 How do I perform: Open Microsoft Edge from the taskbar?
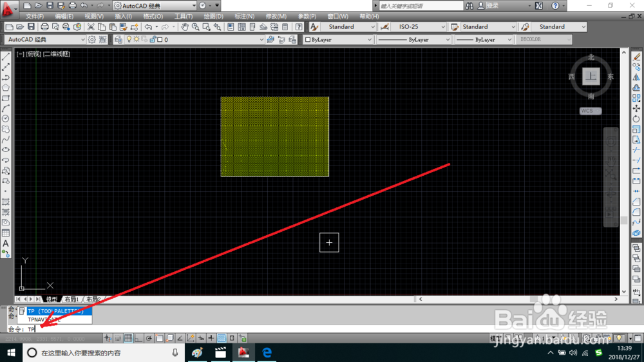click(x=267, y=352)
